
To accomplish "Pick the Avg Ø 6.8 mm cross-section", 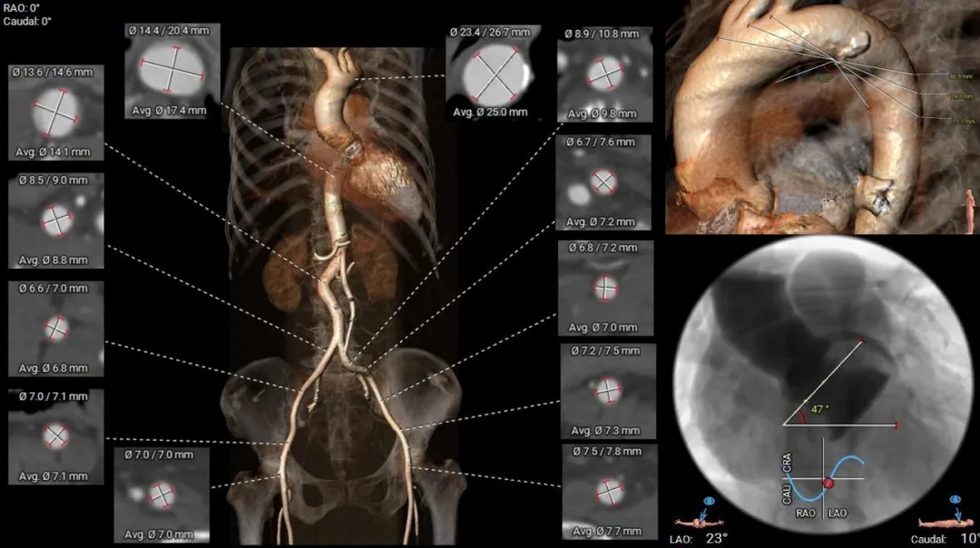I will (55, 328).
